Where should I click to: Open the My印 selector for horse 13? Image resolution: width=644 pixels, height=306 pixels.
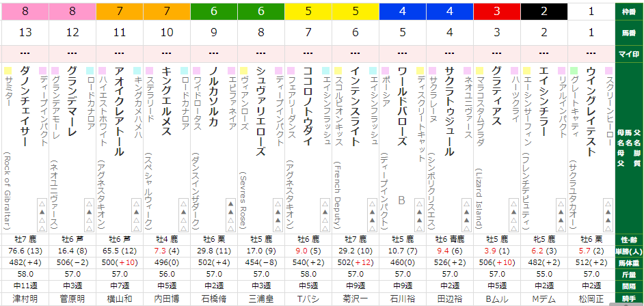[25, 53]
